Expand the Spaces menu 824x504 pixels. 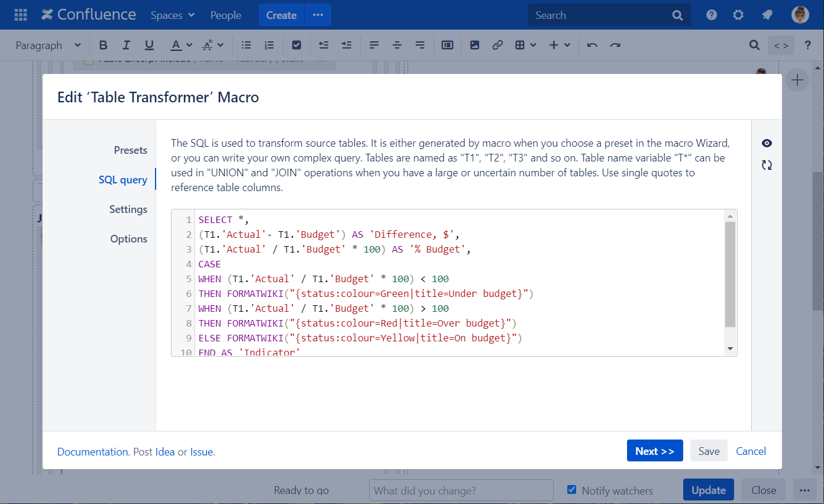click(x=172, y=15)
